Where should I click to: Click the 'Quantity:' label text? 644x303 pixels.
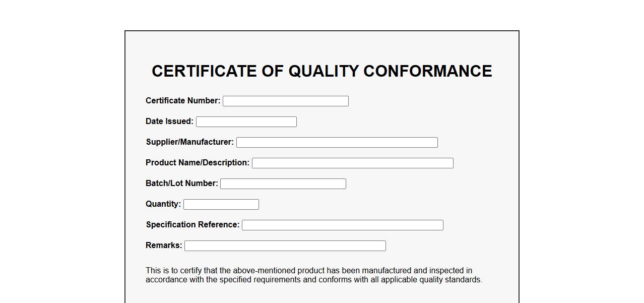[163, 204]
